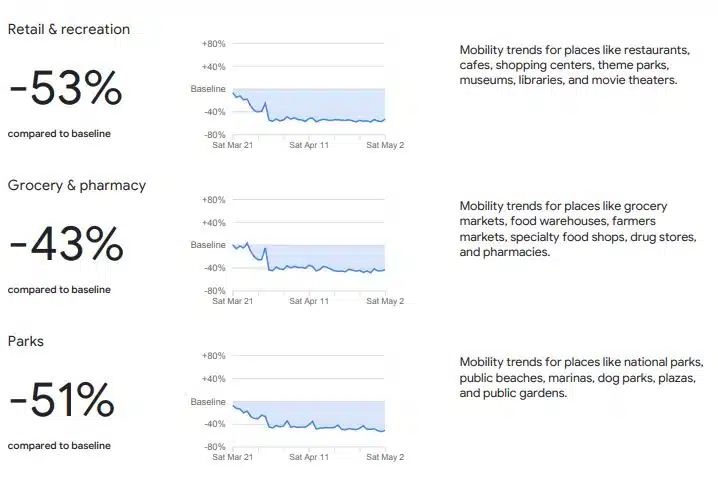Click Sat Apr 11 label on Parks chart
This screenshot has width=718, height=497.
[309, 457]
